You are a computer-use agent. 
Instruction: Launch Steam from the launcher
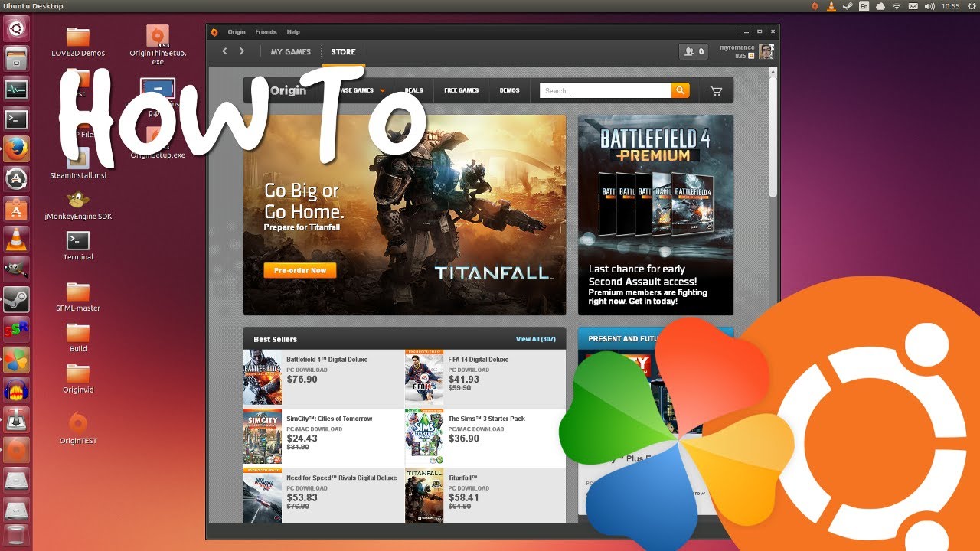pos(16,298)
